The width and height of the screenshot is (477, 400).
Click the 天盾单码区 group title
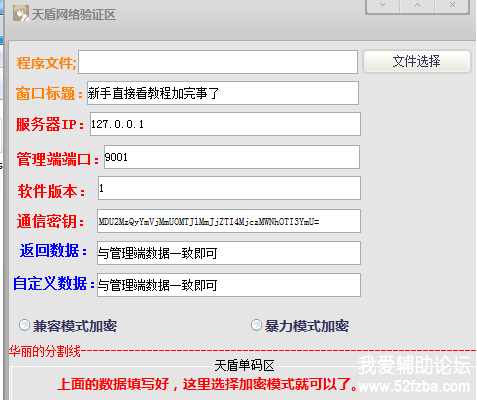point(244,366)
